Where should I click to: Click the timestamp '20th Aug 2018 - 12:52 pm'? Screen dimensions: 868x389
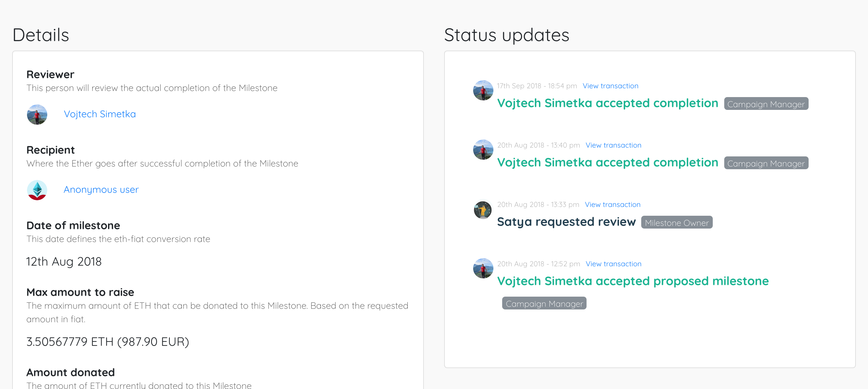[539, 264]
